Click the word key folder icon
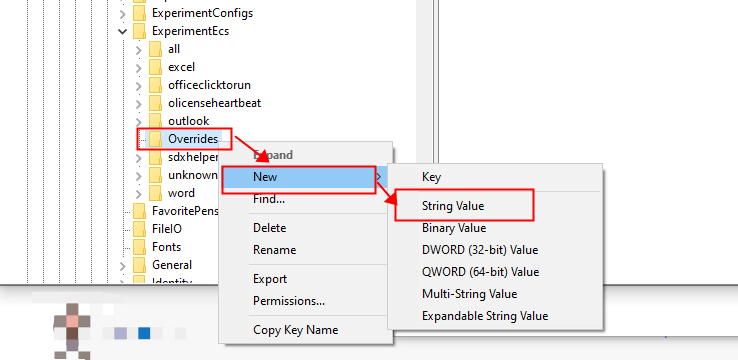738x360 pixels. pos(155,193)
